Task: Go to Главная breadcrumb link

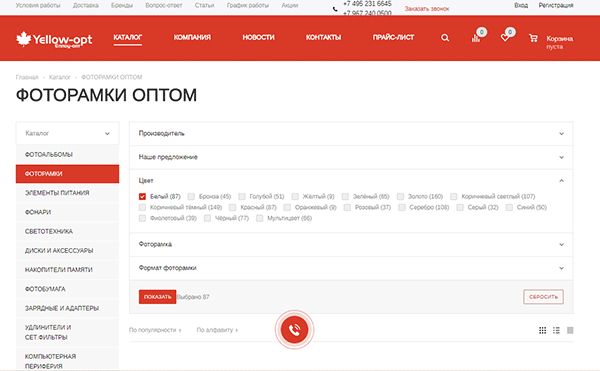Action: pyautogui.click(x=27, y=77)
